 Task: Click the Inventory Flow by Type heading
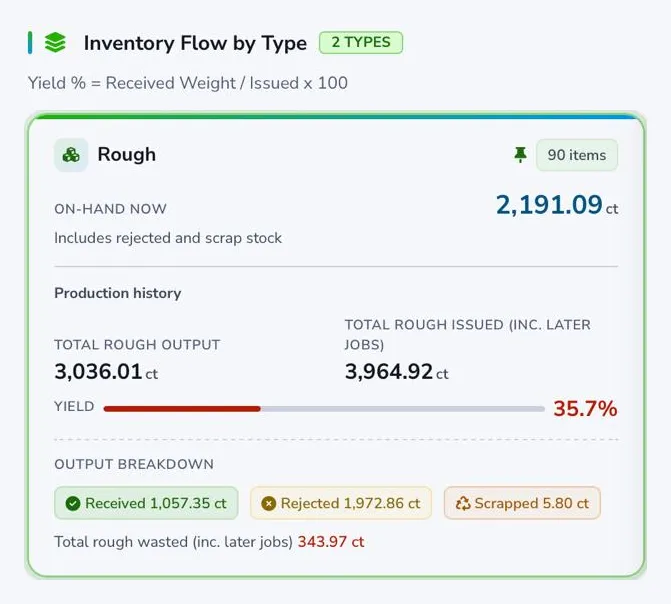coord(195,43)
